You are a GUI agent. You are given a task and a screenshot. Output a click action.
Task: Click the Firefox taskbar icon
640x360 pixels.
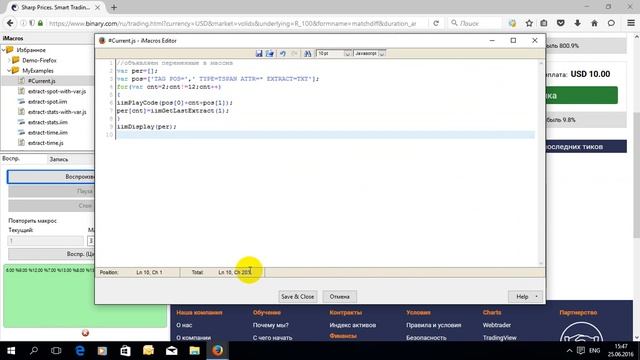click(218, 351)
